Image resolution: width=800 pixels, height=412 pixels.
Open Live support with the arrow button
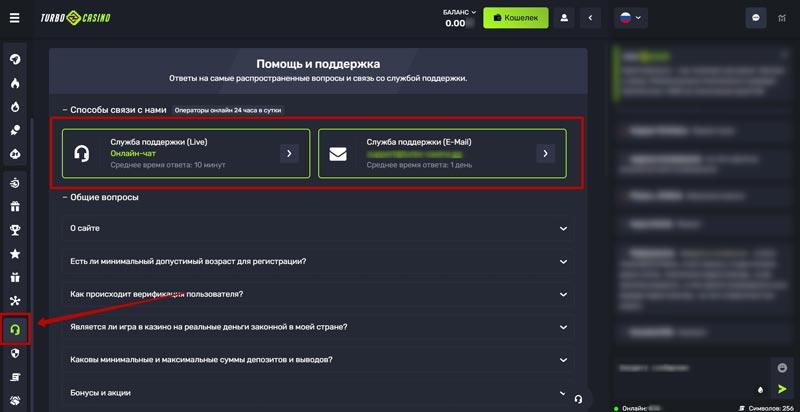pos(289,153)
